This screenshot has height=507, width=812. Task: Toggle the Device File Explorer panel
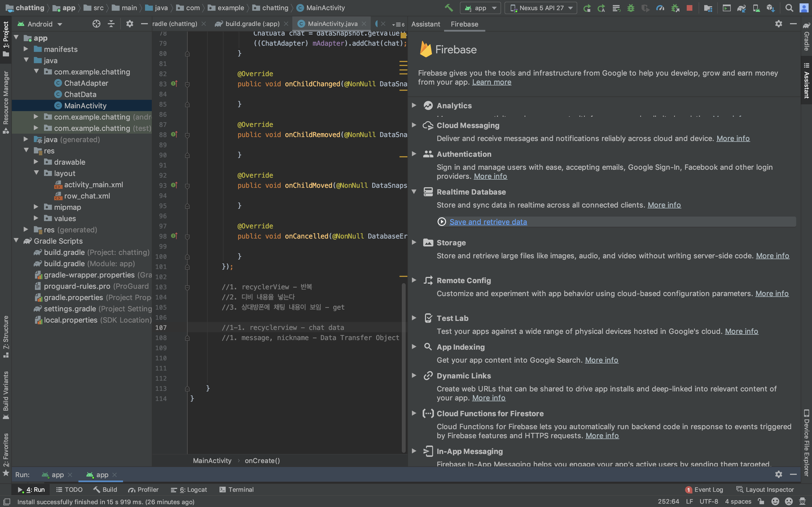806,442
